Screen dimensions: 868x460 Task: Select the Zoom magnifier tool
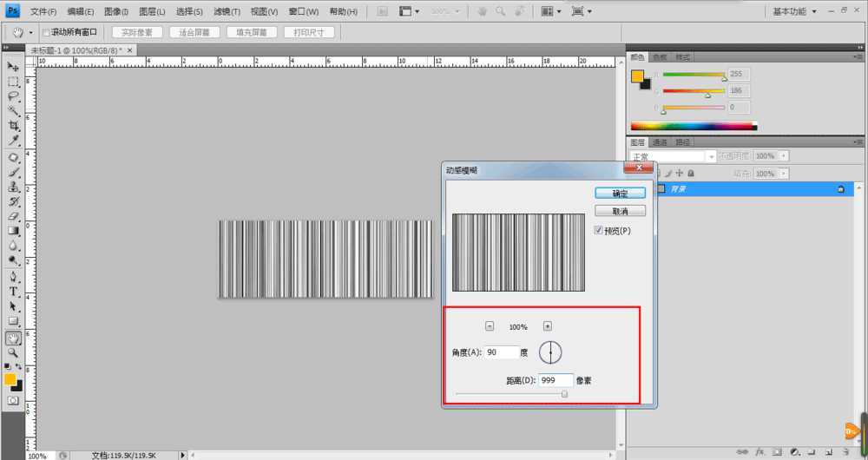pyautogui.click(x=13, y=353)
